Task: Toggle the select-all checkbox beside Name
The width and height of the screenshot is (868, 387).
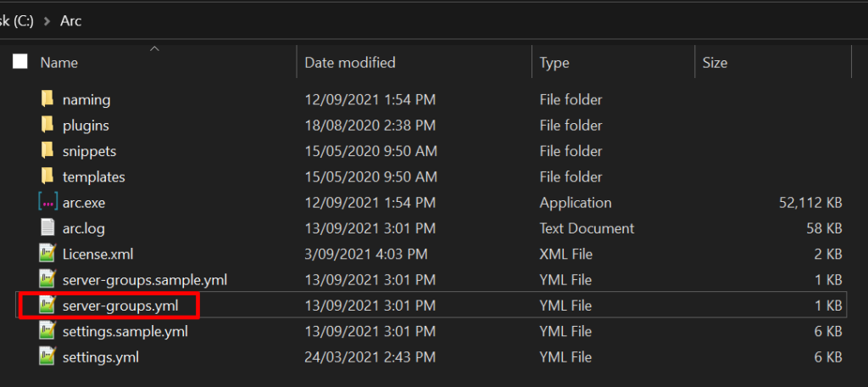Action: pos(20,62)
